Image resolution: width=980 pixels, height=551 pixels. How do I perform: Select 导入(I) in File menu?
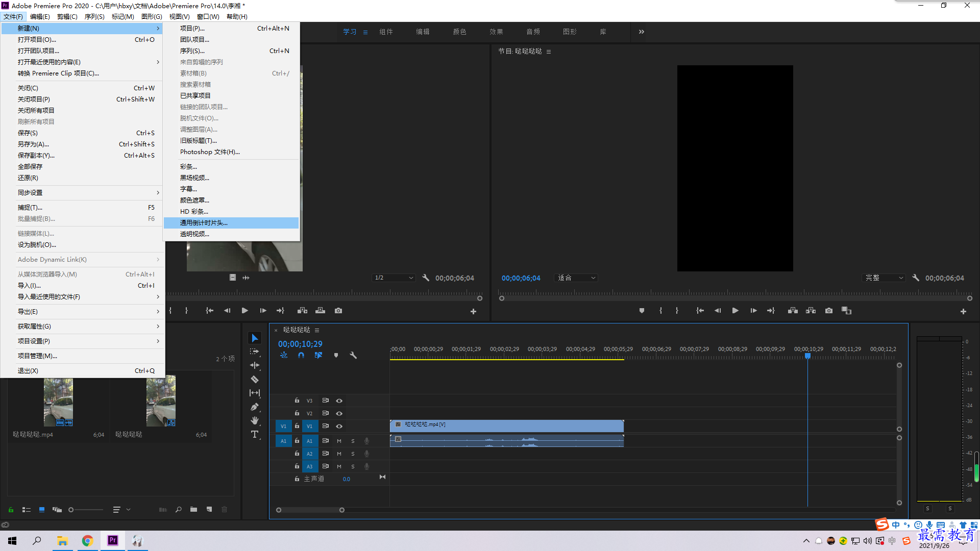(x=83, y=286)
